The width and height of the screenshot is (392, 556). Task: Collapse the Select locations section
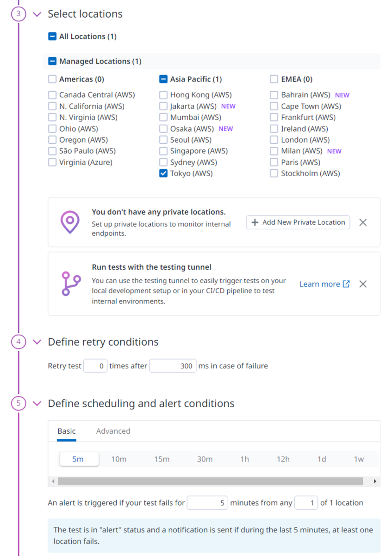[37, 14]
